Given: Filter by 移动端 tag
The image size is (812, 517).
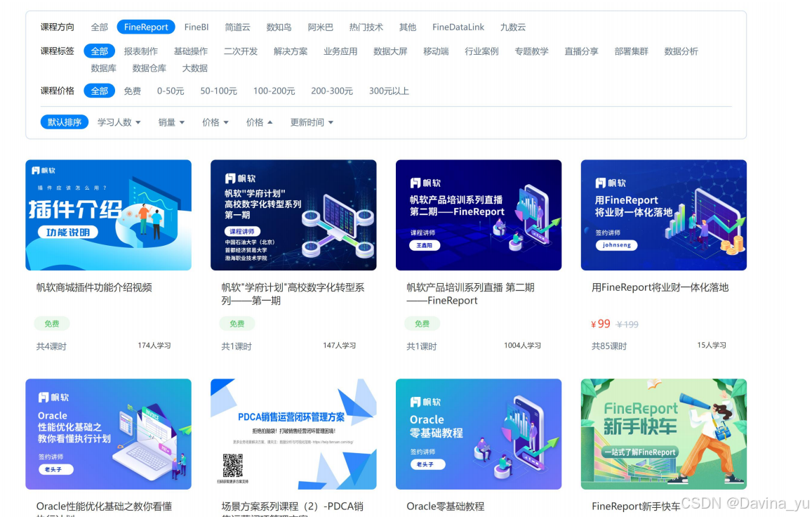Looking at the screenshot, I should (x=436, y=51).
